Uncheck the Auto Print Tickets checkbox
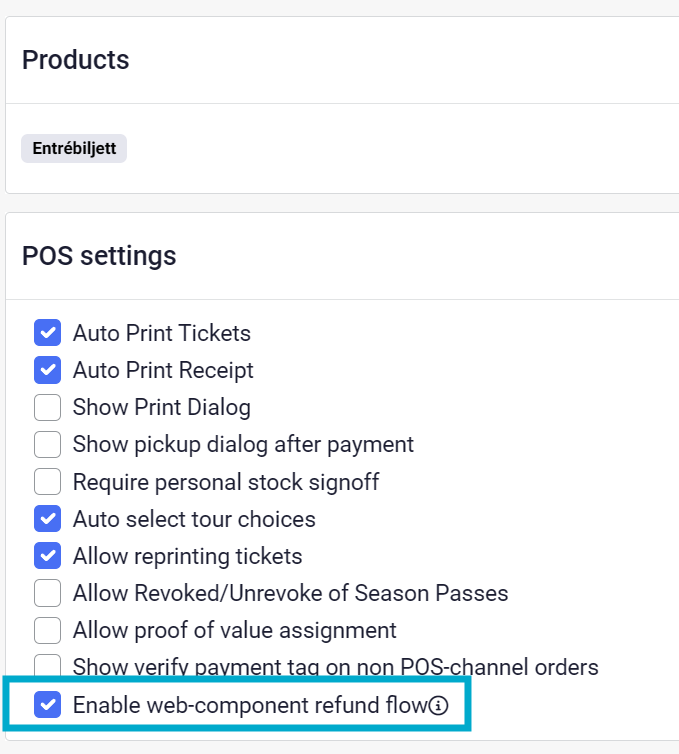 coord(47,332)
